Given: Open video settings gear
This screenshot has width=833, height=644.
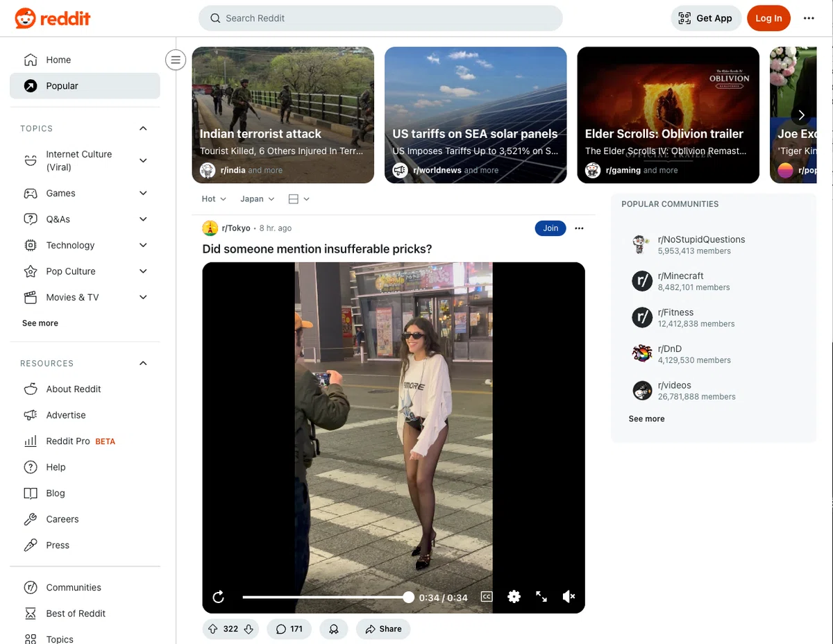Looking at the screenshot, I should click(514, 597).
